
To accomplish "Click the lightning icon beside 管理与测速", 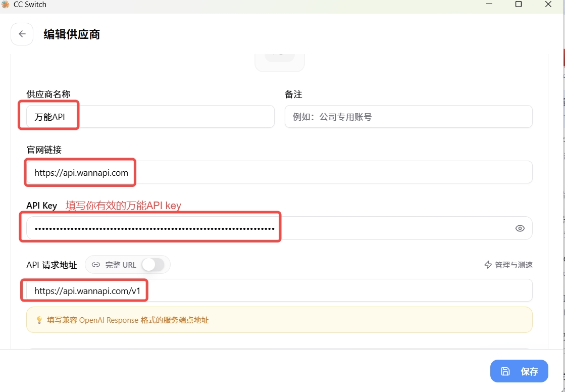I will point(488,265).
